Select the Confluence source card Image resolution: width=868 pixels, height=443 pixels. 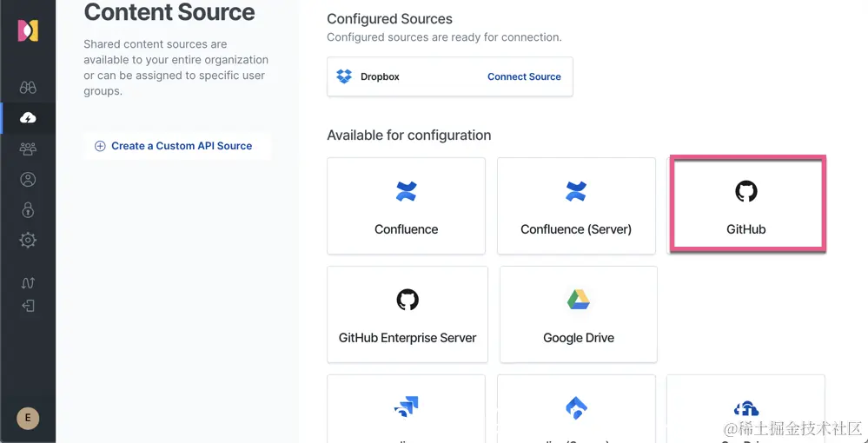(x=407, y=206)
